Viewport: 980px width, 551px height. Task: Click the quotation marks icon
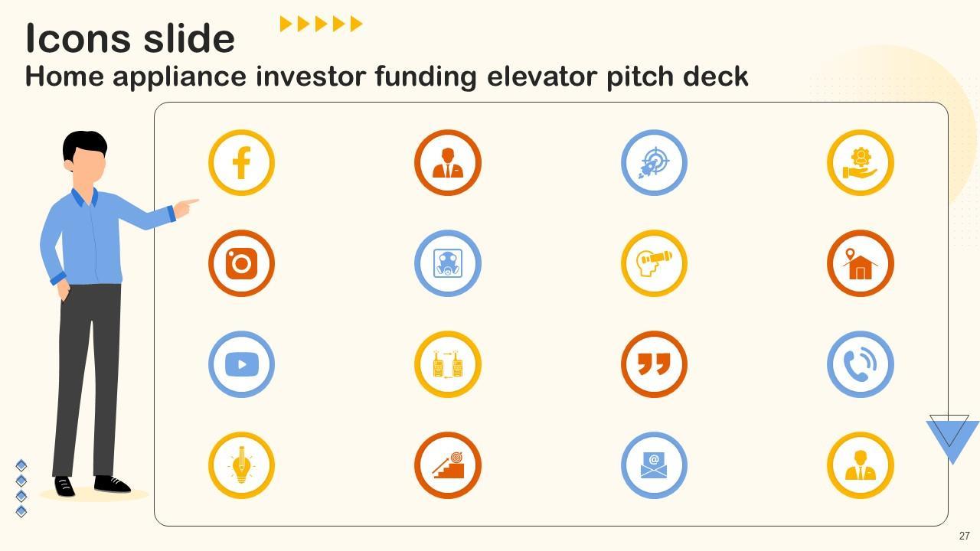(x=654, y=364)
